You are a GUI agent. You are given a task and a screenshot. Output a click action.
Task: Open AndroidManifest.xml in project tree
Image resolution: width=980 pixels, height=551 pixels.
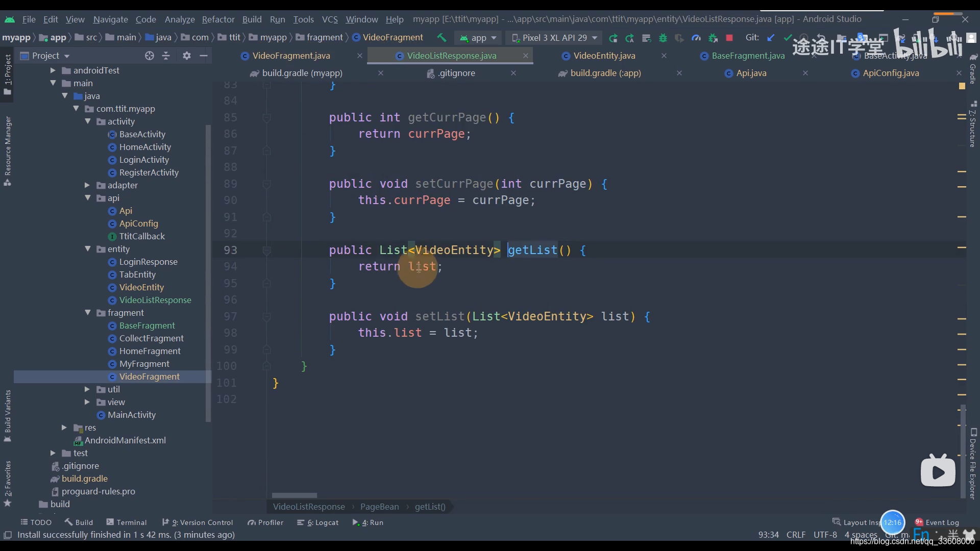[x=125, y=440]
